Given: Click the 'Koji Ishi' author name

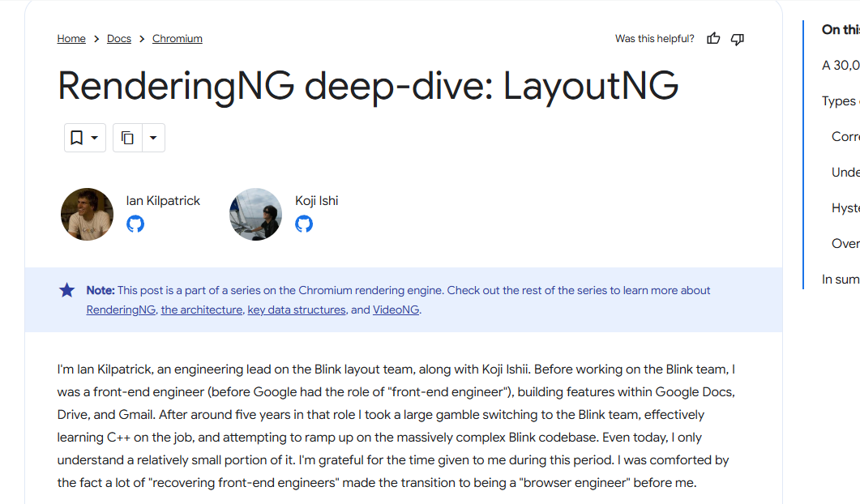Looking at the screenshot, I should click(316, 201).
